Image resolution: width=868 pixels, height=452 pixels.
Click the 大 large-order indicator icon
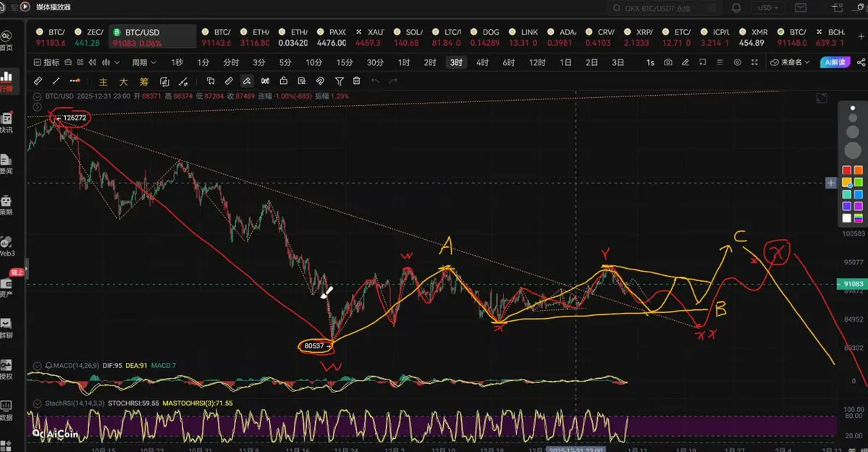[124, 82]
